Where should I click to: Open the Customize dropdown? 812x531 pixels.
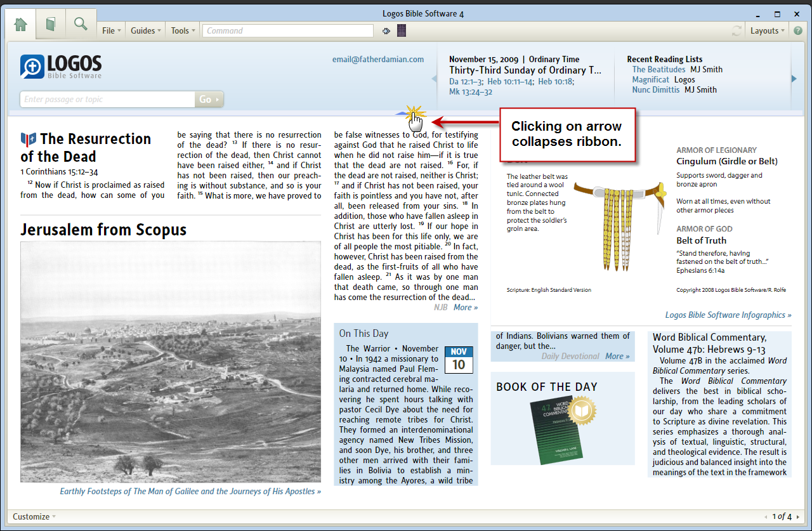click(x=34, y=516)
